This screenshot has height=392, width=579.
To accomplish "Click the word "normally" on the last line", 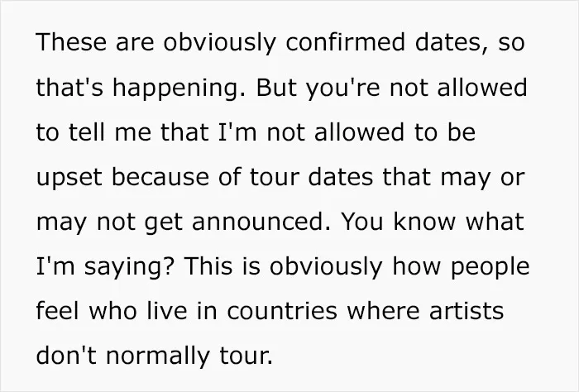I will 158,357.
